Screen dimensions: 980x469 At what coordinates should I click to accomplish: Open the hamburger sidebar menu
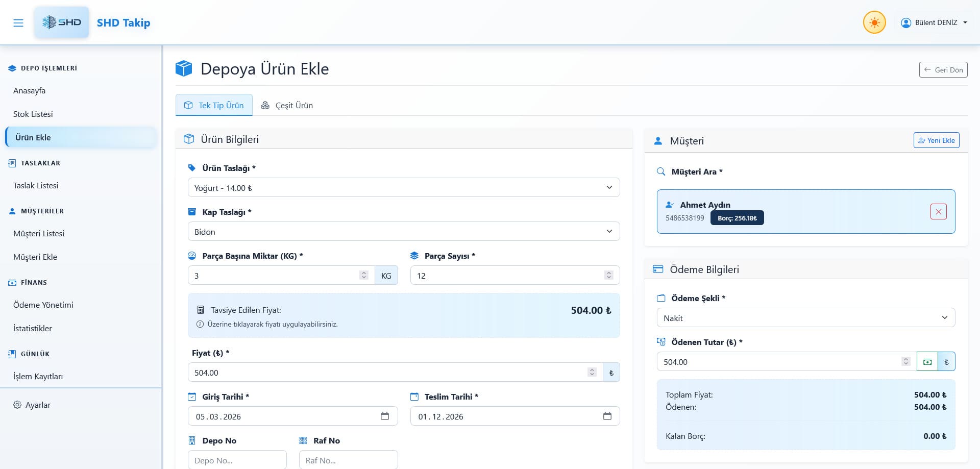click(18, 23)
